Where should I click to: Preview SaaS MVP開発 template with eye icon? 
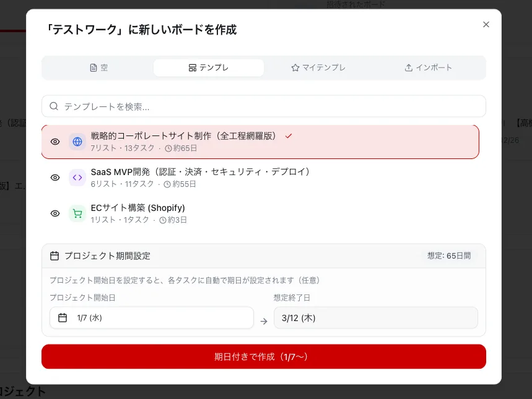pos(55,178)
